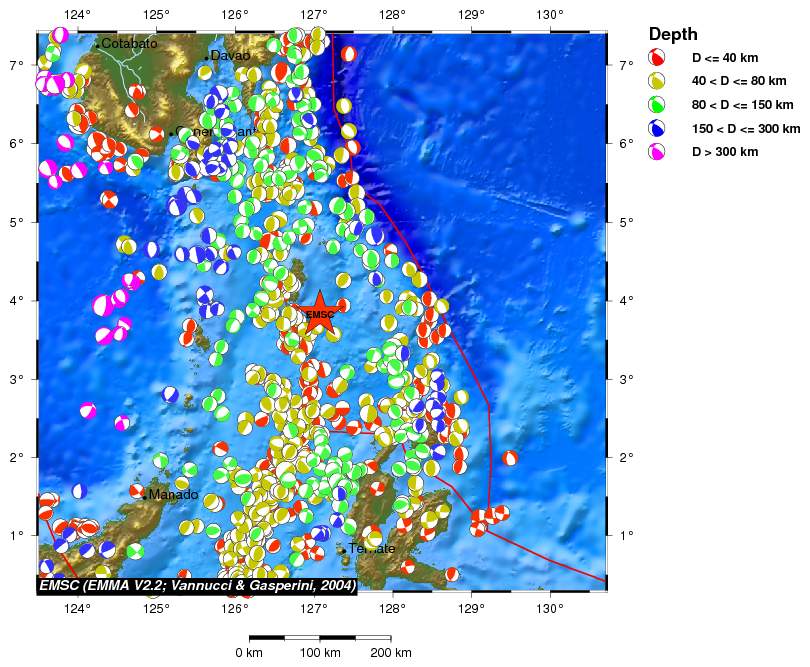
Task: Click the red EMSC epicenter star
Action: click(x=319, y=313)
